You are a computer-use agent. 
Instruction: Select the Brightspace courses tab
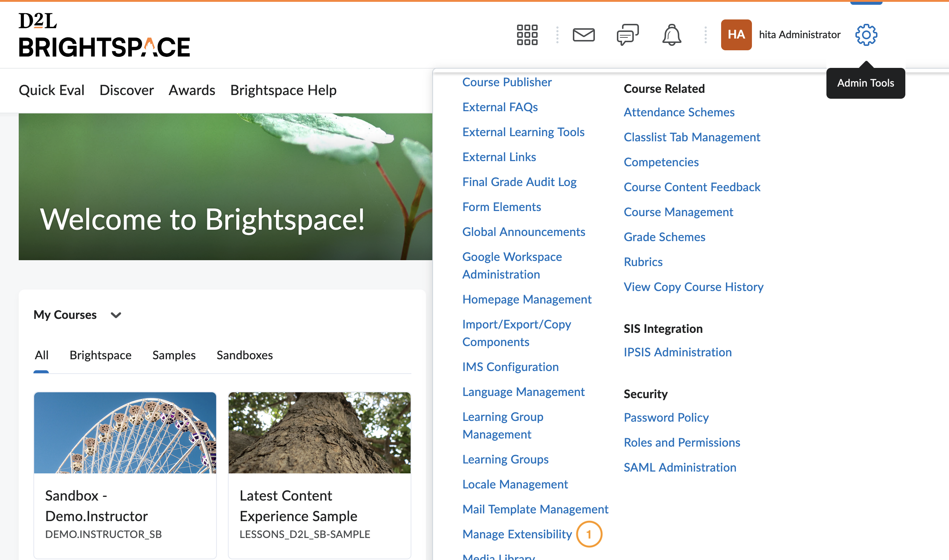tap(101, 355)
